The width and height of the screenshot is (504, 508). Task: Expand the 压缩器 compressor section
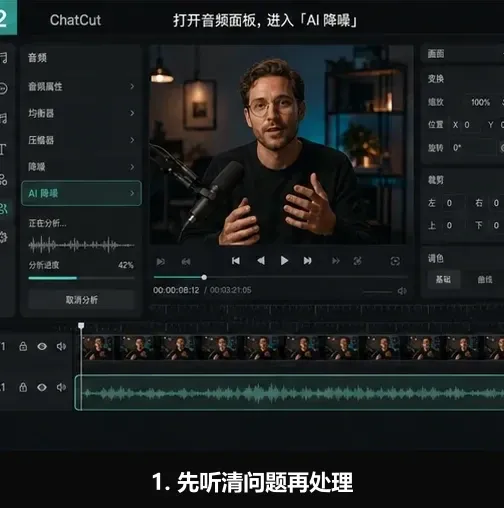pyautogui.click(x=81, y=140)
